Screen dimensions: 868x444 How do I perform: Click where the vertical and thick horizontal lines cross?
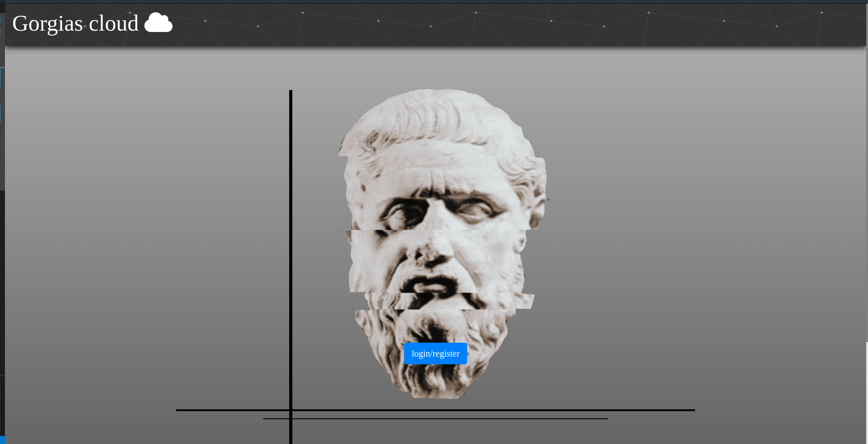(291, 410)
